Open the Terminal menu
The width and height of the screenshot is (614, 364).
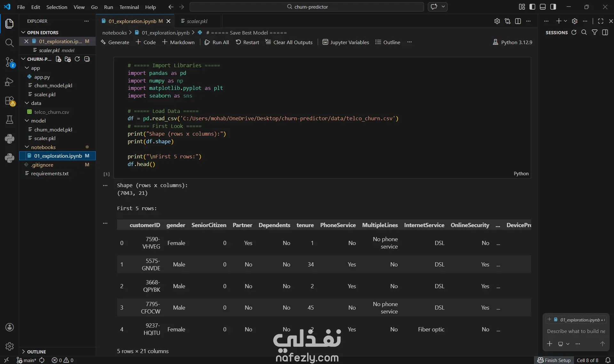(x=129, y=7)
